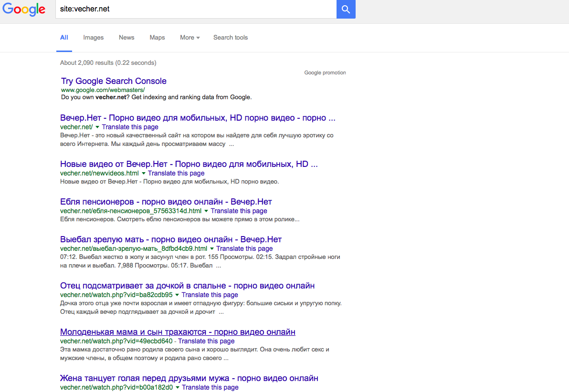Open the dropdown arrow beside vecher.net/newvideos.html
Viewport: 569px width, 392px height.
[x=143, y=173]
